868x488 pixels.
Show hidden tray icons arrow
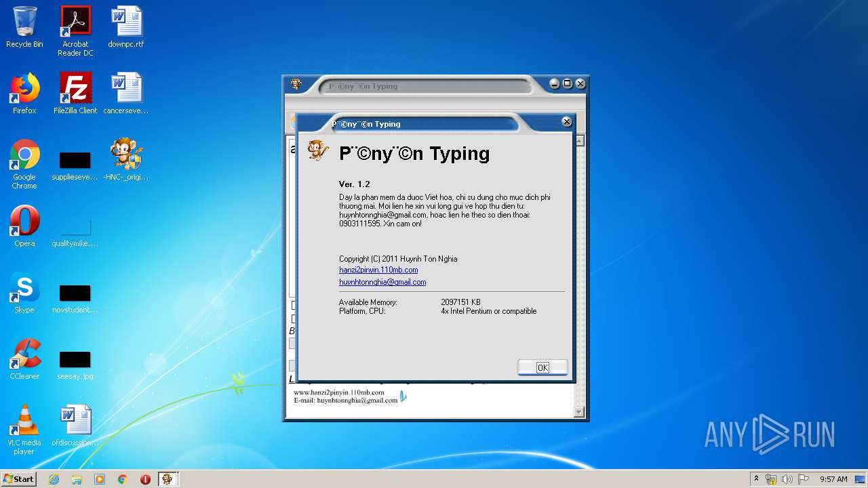[756, 479]
